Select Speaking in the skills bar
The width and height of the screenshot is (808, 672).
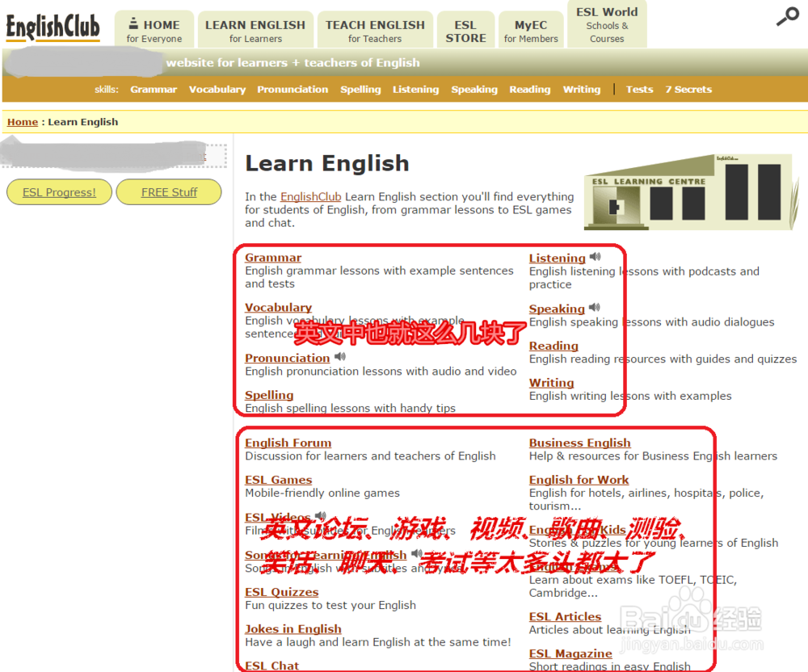[474, 89]
